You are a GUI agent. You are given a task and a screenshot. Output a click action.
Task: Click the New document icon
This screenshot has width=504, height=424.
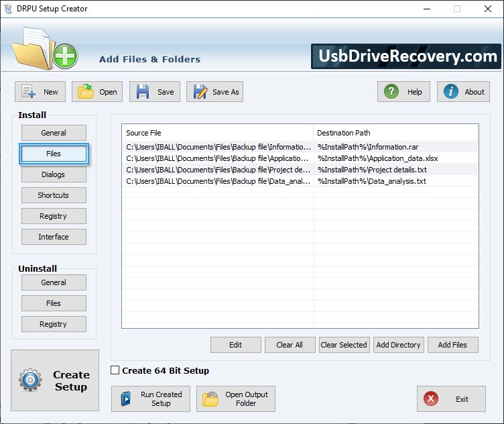point(28,91)
